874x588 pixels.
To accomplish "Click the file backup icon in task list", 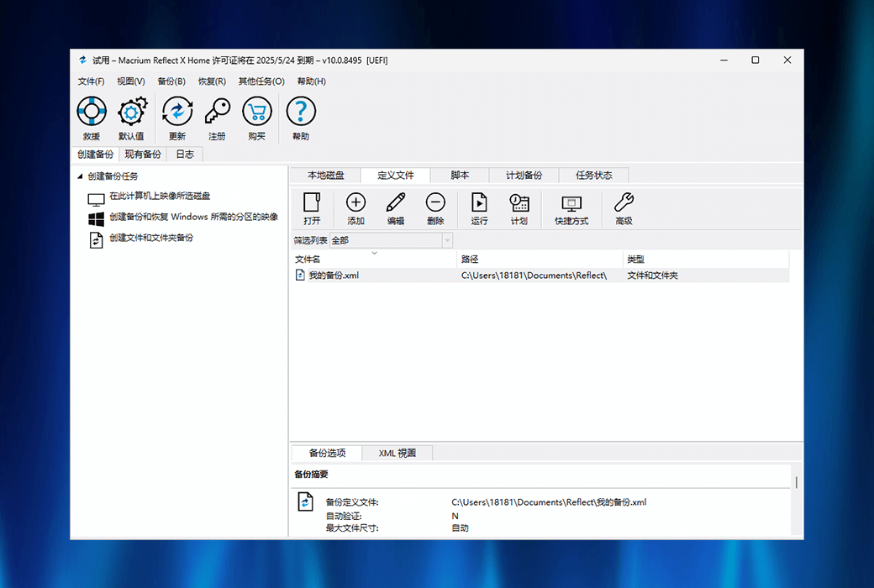I will tap(96, 239).
